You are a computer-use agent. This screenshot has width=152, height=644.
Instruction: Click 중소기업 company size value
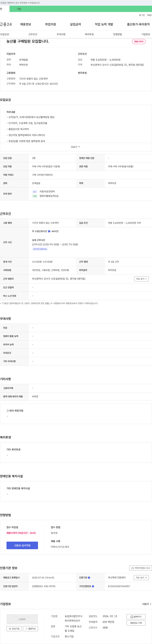[x=69, y=637]
